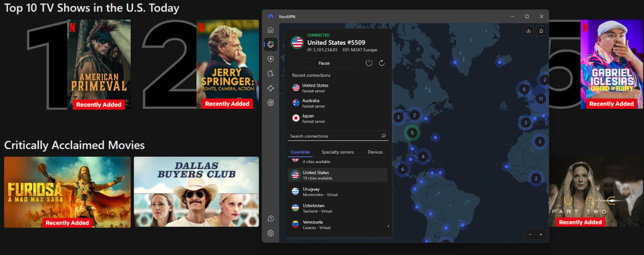
Task: Click the Venezuela flag icon
Action: (x=296, y=224)
